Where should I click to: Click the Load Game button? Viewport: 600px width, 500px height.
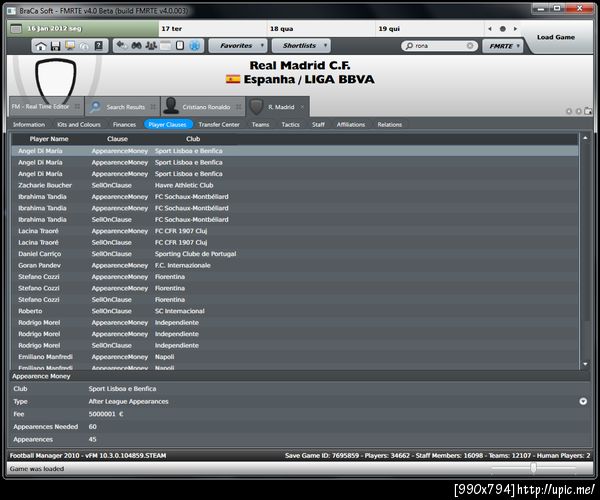(x=556, y=37)
